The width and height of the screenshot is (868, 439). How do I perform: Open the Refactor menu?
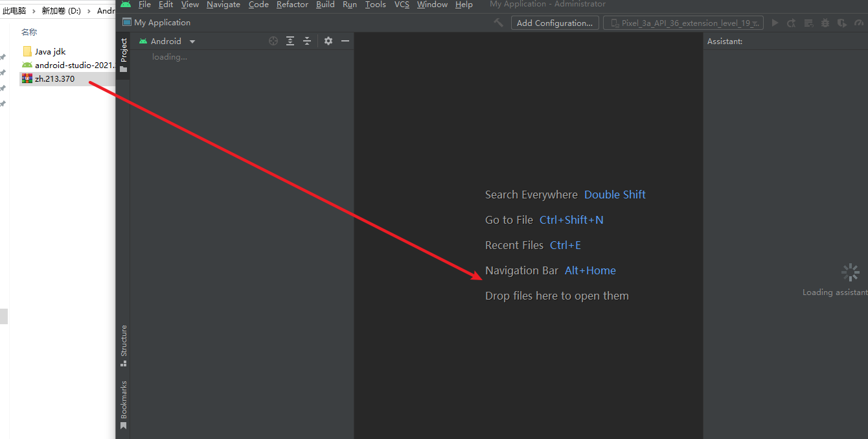click(x=292, y=5)
